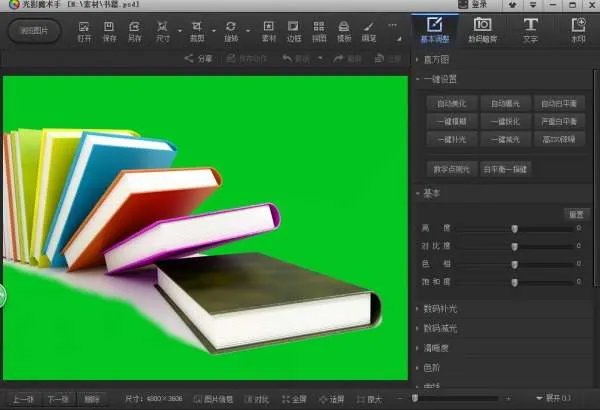Expand the 数码补光 section
This screenshot has height=410, width=600.
[441, 309]
